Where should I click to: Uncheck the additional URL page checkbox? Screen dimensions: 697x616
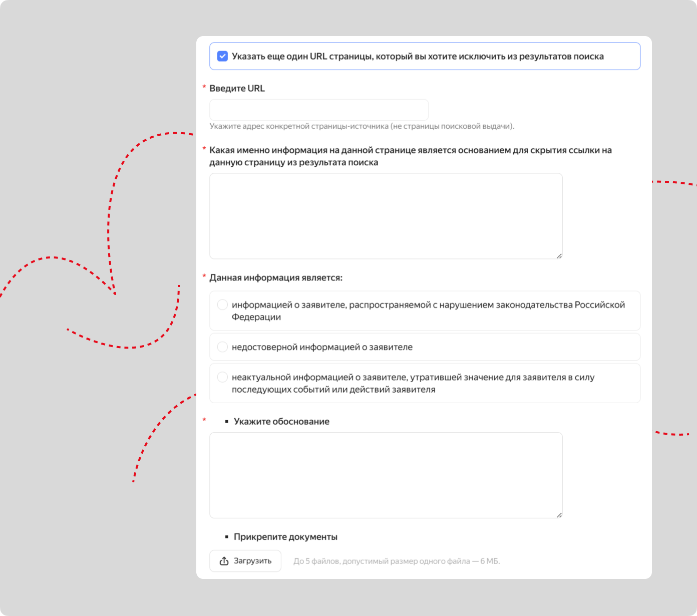(222, 56)
